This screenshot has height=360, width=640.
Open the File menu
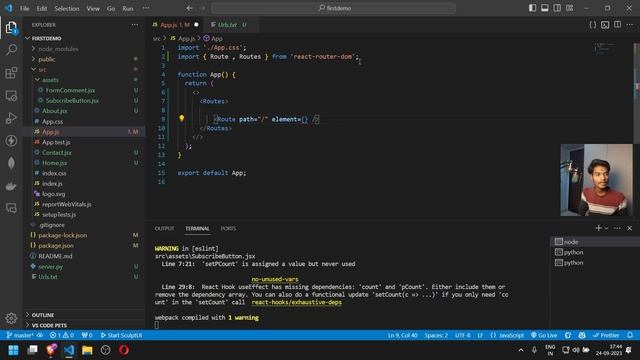pyautogui.click(x=24, y=8)
